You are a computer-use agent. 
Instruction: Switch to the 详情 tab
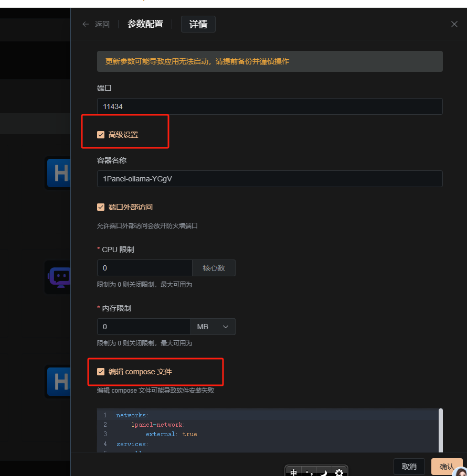pyautogui.click(x=198, y=24)
